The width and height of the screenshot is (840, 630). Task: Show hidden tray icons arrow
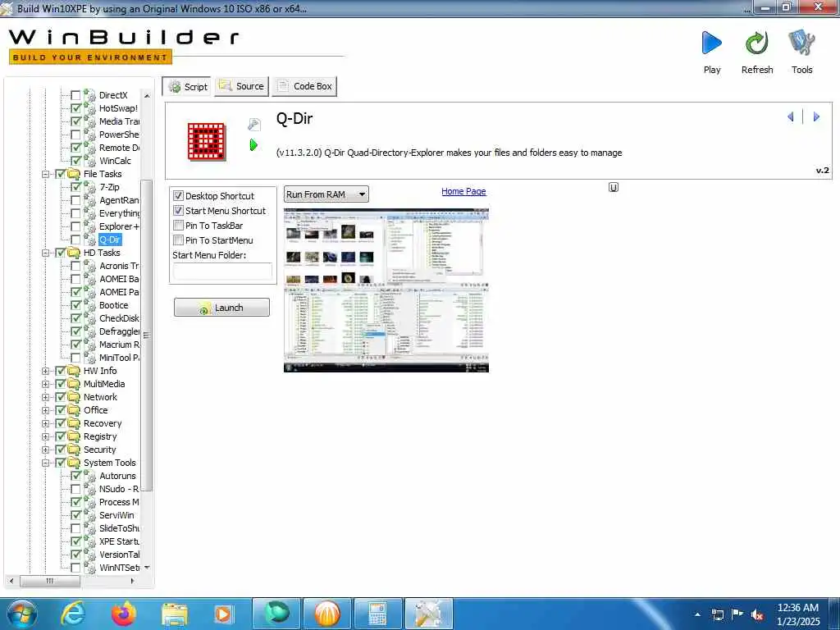(697, 614)
